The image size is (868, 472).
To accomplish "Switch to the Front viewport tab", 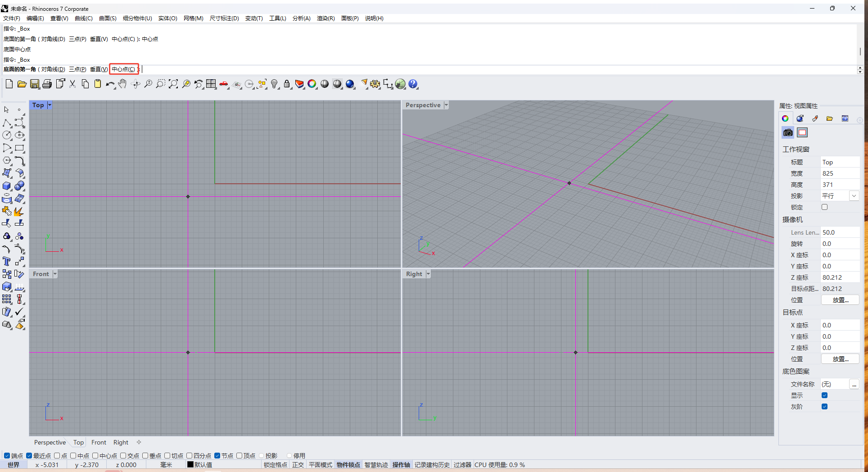I will click(x=99, y=443).
